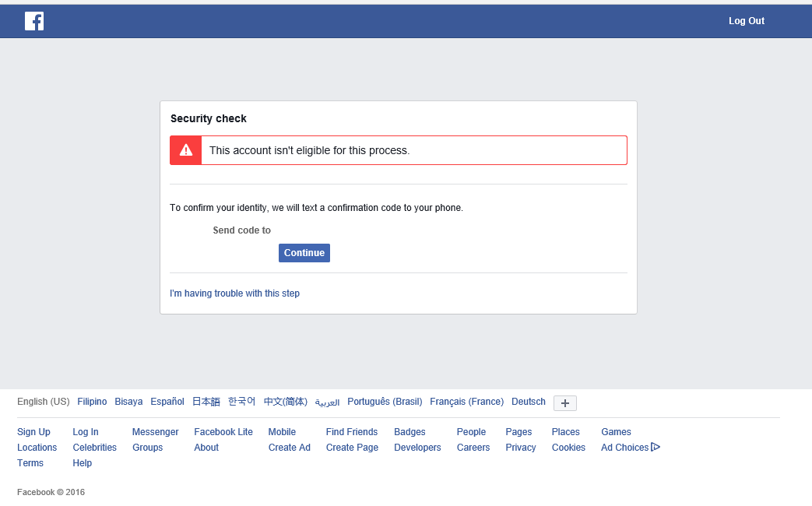Open more languages with plus button
The width and height of the screenshot is (812, 506).
coord(565,403)
